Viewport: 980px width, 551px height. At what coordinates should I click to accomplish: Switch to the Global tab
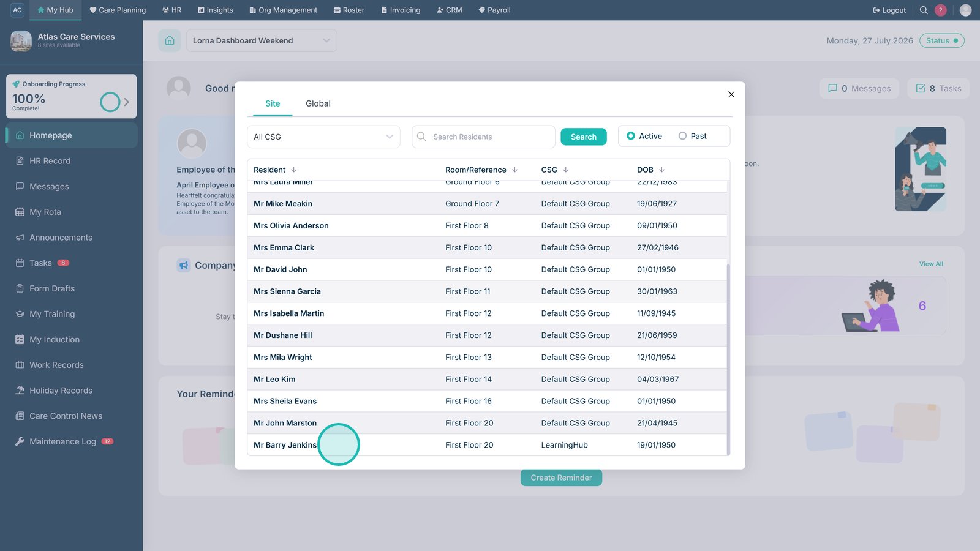(x=318, y=103)
